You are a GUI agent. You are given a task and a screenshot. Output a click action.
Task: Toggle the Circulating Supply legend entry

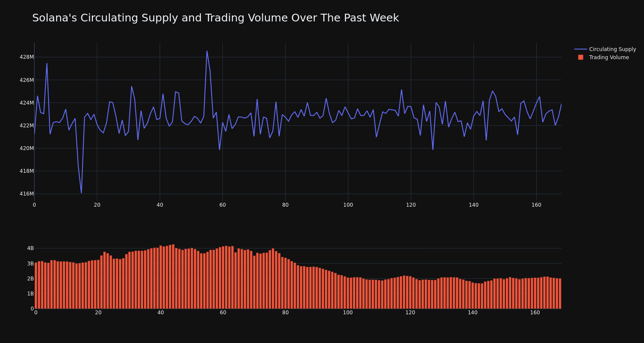click(x=605, y=49)
